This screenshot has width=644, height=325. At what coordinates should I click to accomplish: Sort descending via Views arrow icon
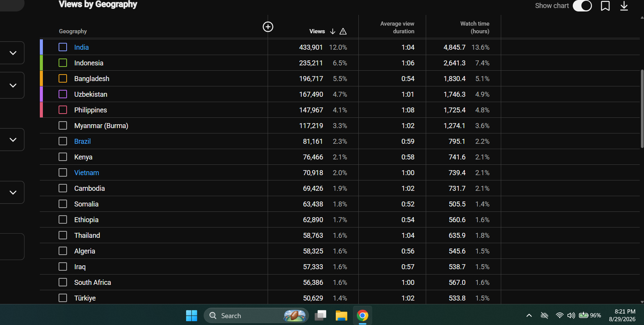pos(333,31)
